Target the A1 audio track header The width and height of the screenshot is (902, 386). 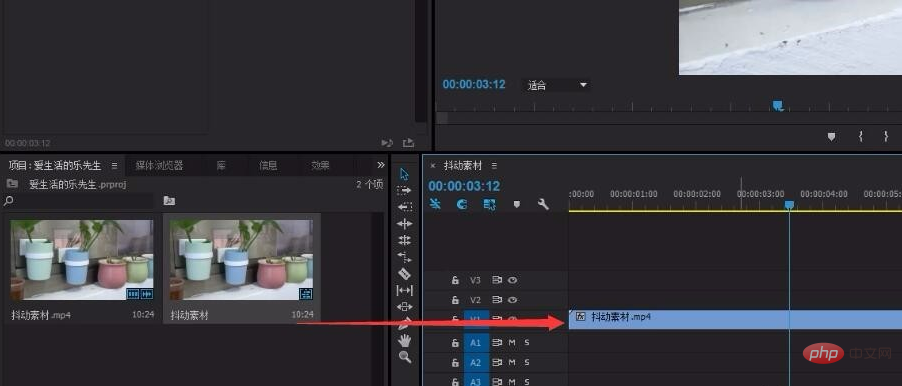pyautogui.click(x=475, y=343)
